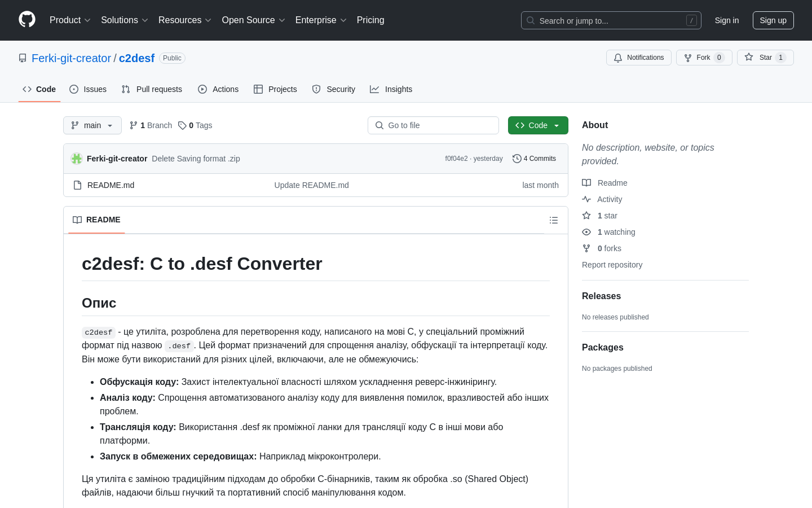Viewport: 812px width, 508px height.
Task: Click the search magnifier icon in header
Action: click(531, 20)
